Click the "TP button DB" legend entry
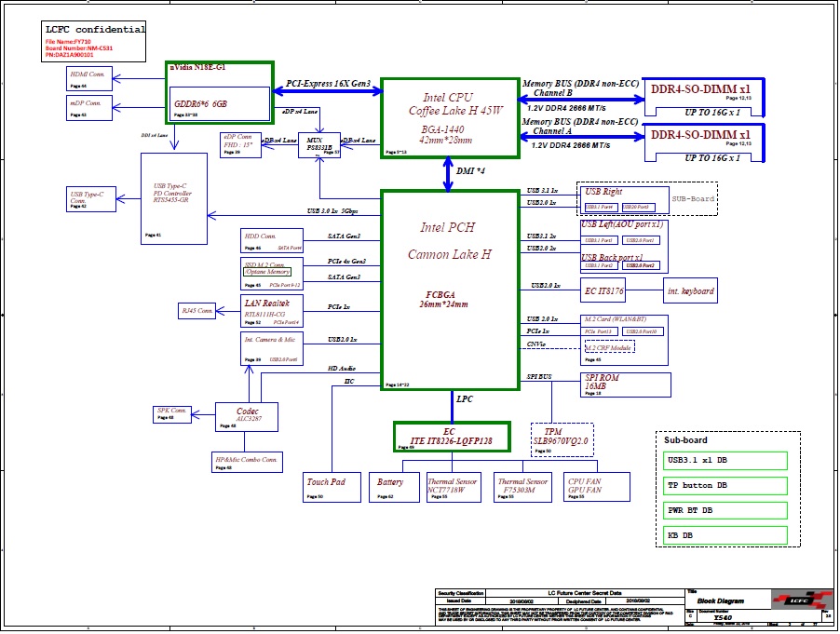Viewport: 840px width, 634px height. 725,486
